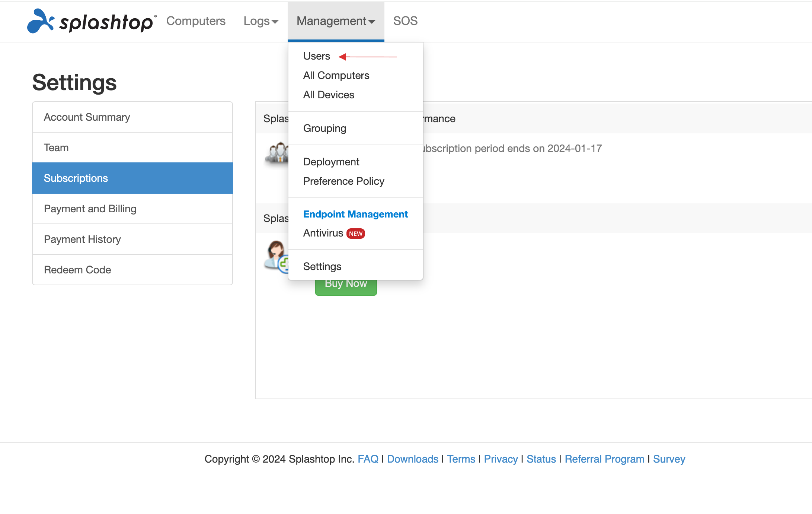This screenshot has width=812, height=514.
Task: Open Grouping from the dropdown
Action: (x=325, y=128)
